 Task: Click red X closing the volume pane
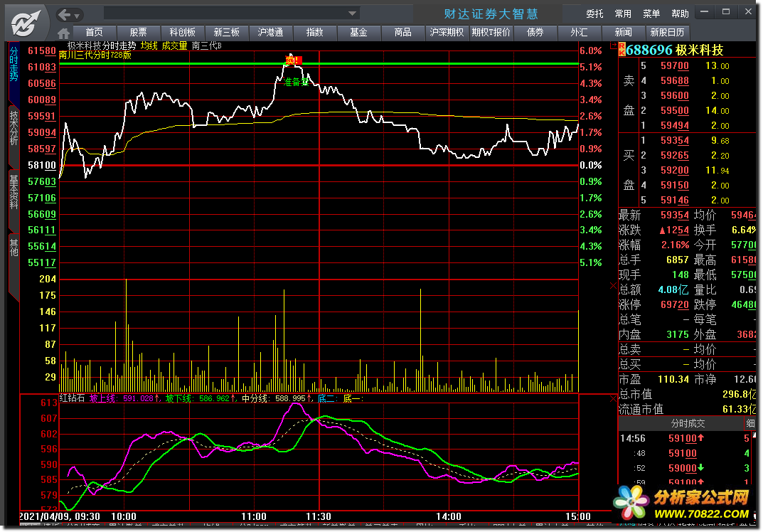pos(613,286)
